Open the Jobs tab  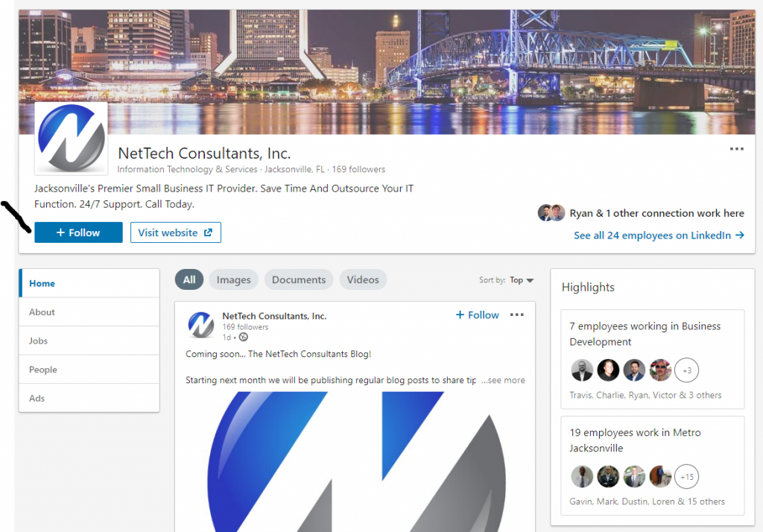click(x=89, y=341)
